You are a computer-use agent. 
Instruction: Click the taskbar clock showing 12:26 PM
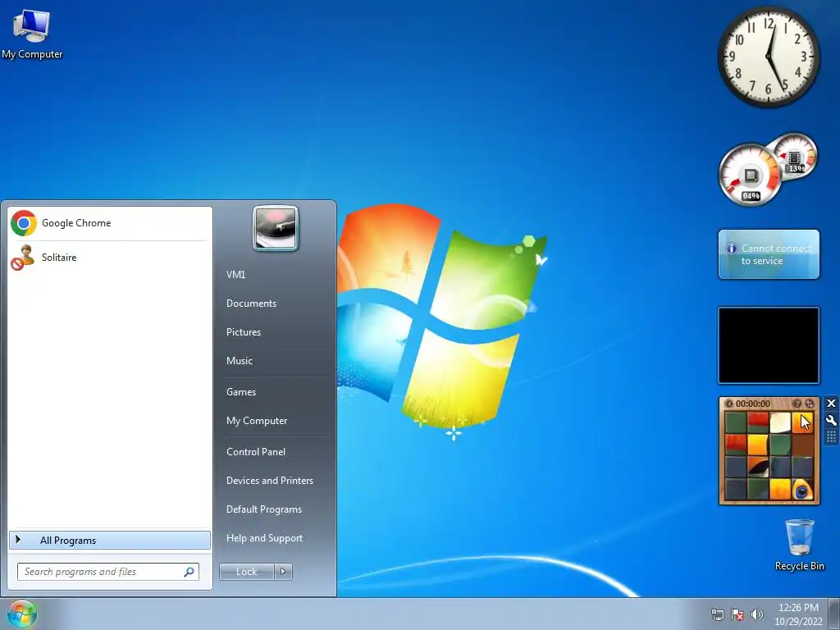pos(798,614)
